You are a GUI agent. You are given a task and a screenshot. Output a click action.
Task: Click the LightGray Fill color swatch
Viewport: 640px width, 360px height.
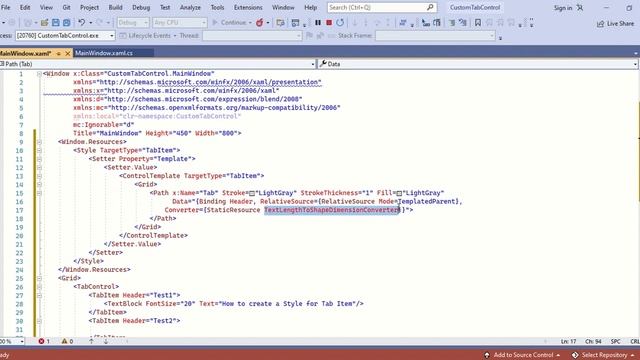(399, 193)
